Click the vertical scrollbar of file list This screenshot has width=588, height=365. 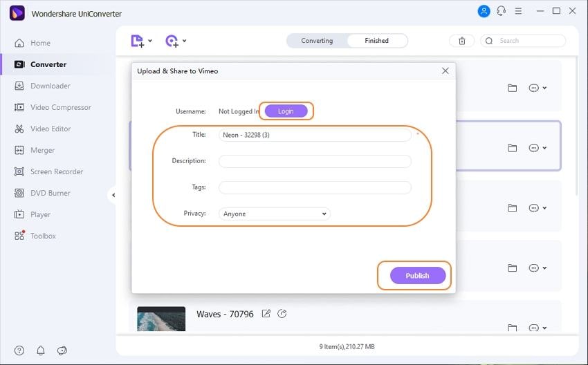tap(577, 126)
